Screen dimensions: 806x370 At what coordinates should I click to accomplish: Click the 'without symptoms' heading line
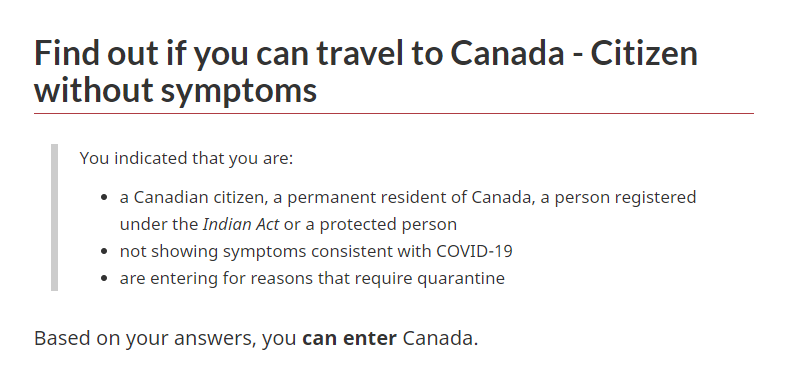click(175, 91)
